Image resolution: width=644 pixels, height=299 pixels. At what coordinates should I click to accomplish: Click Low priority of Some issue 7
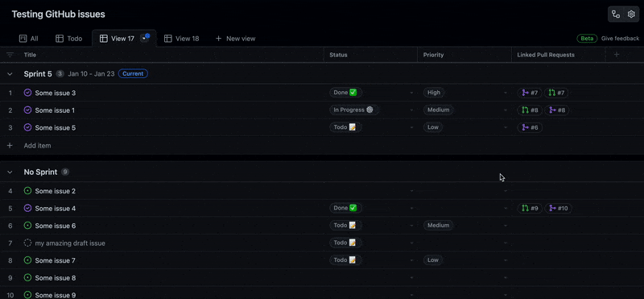[433, 260]
